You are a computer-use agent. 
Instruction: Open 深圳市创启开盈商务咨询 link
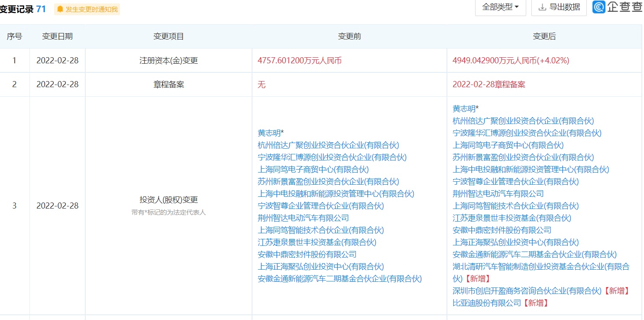coord(527,291)
